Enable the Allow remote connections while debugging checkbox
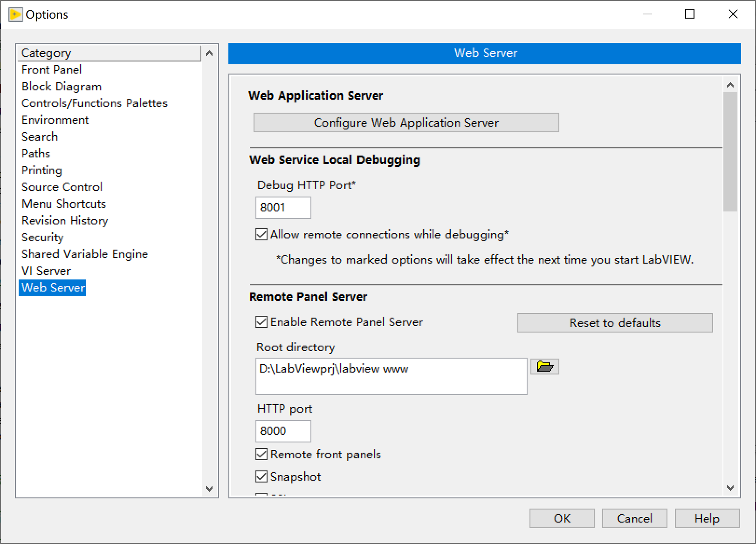Screen dimensions: 756x544 (262, 235)
